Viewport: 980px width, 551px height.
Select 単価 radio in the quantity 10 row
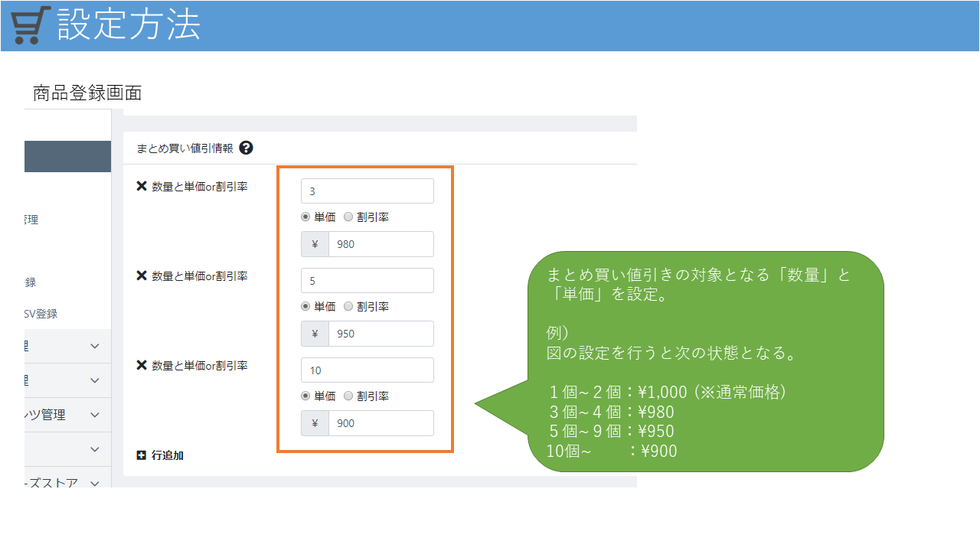pyautogui.click(x=305, y=396)
